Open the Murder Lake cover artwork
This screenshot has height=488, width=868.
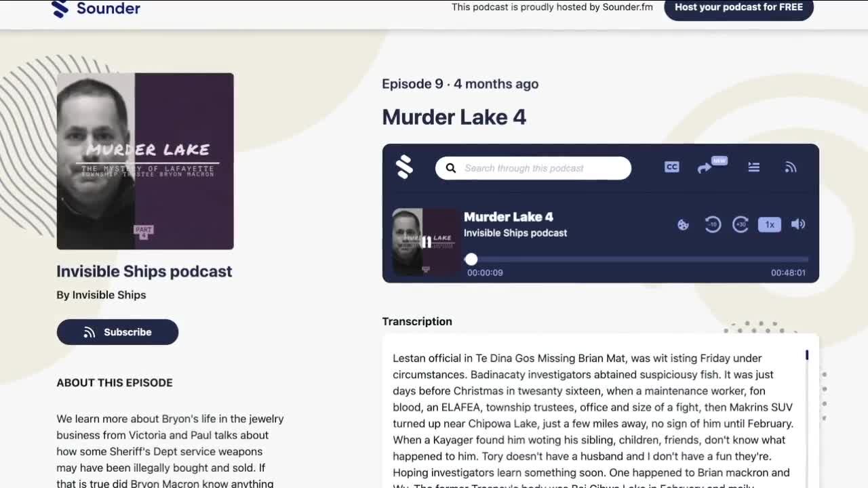(145, 161)
